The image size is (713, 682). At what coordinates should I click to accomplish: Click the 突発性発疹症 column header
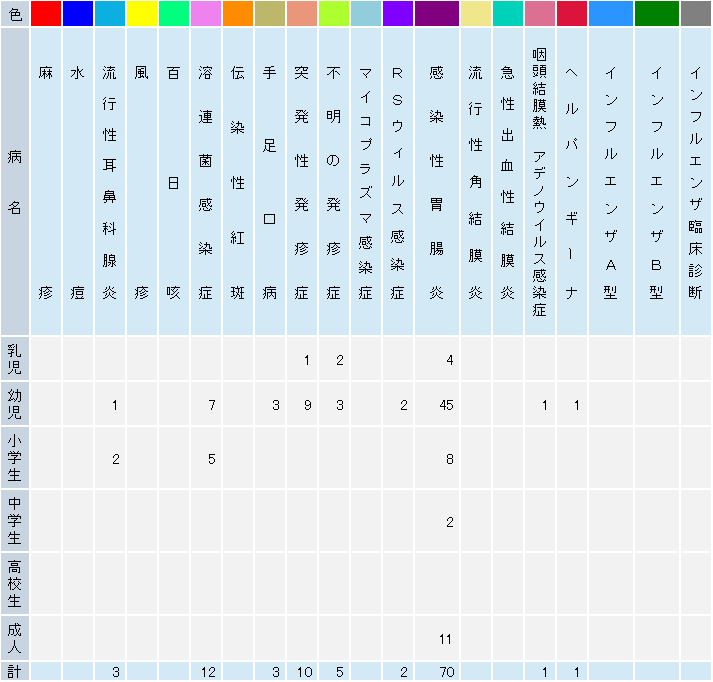point(302,181)
